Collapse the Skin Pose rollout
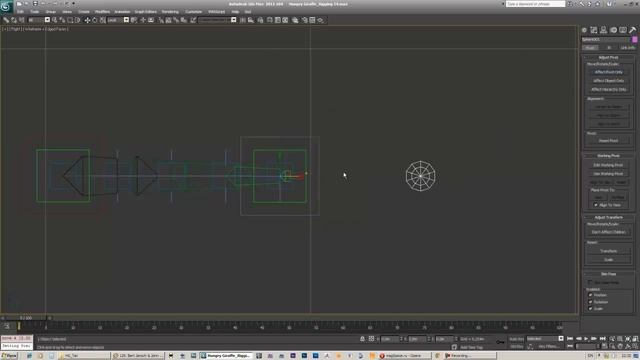This screenshot has height=360, width=640. (x=608, y=274)
